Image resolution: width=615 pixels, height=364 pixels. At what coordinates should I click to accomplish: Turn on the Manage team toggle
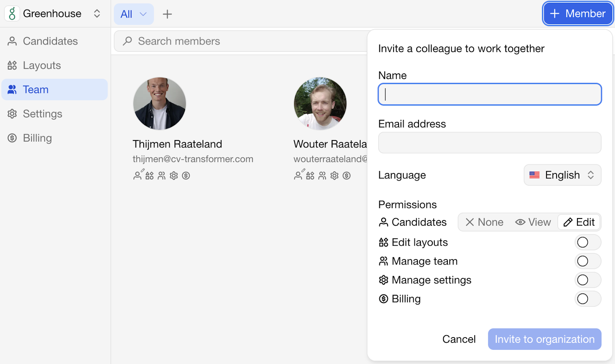[x=588, y=261]
